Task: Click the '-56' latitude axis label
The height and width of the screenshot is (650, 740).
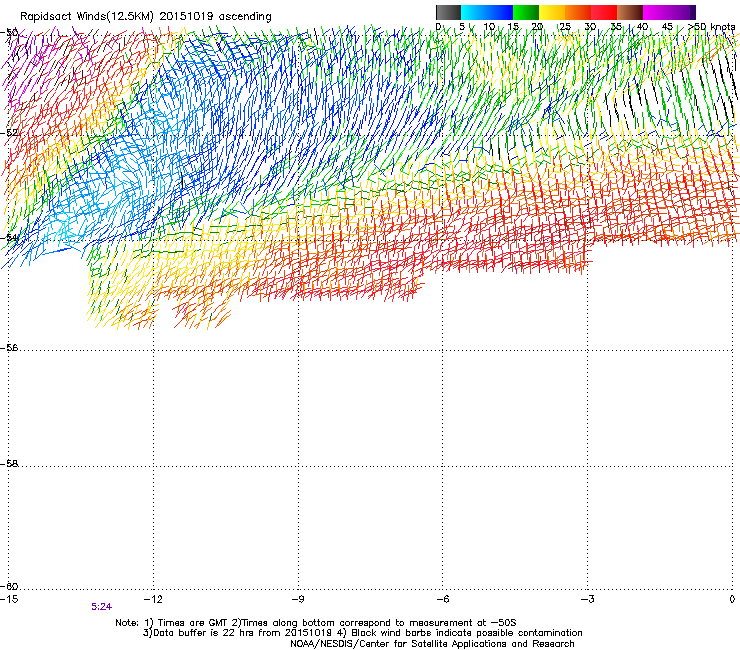Action: tap(10, 348)
